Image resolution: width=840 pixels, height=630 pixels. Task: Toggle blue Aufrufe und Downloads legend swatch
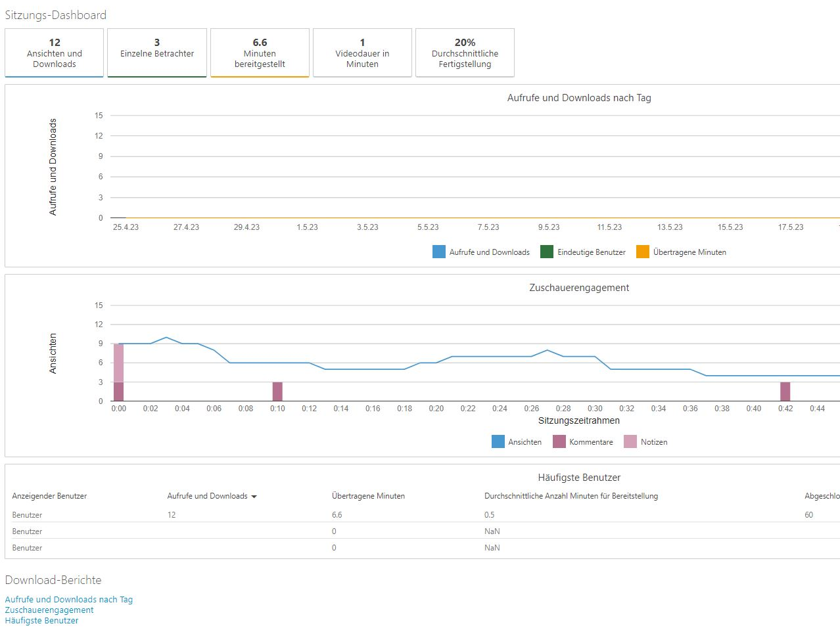[439, 252]
